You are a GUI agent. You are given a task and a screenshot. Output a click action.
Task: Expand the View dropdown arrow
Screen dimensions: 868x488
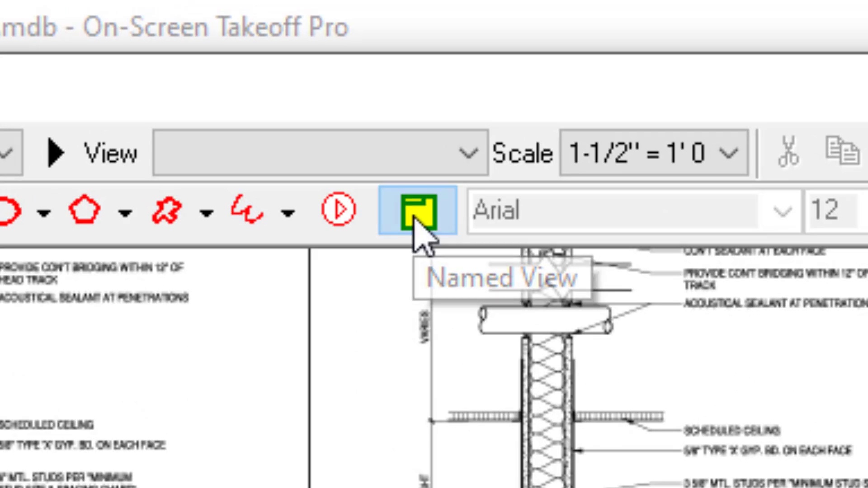(x=468, y=153)
